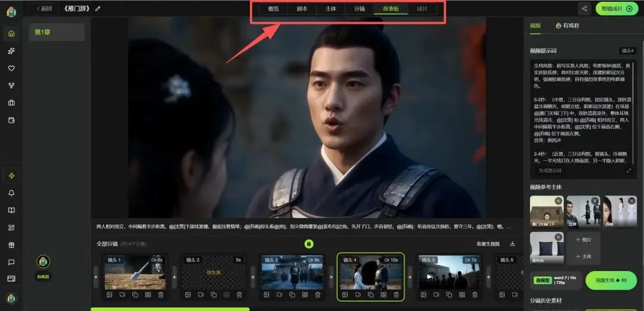Click image icon under 镜头 1

pyautogui.click(x=109, y=294)
